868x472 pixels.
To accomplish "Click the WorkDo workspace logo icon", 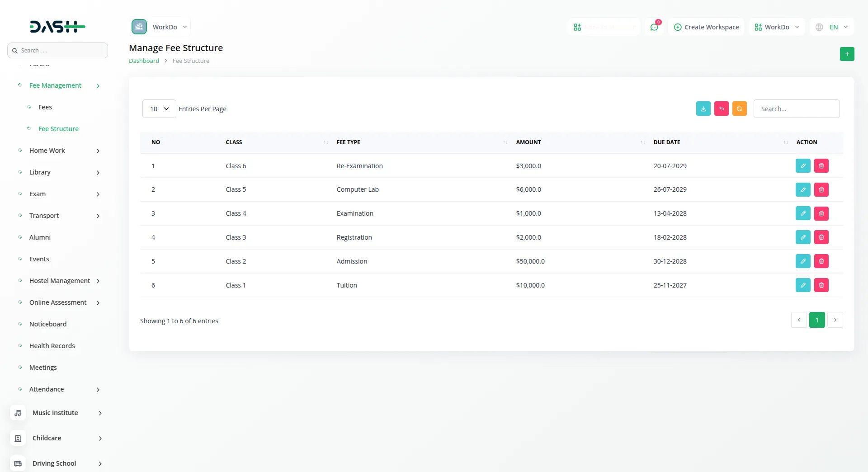I will click(x=139, y=27).
